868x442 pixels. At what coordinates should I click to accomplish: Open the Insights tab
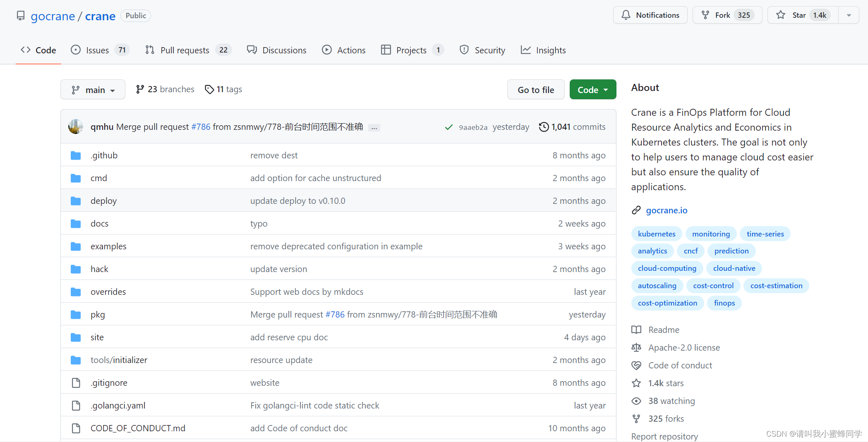pos(543,50)
